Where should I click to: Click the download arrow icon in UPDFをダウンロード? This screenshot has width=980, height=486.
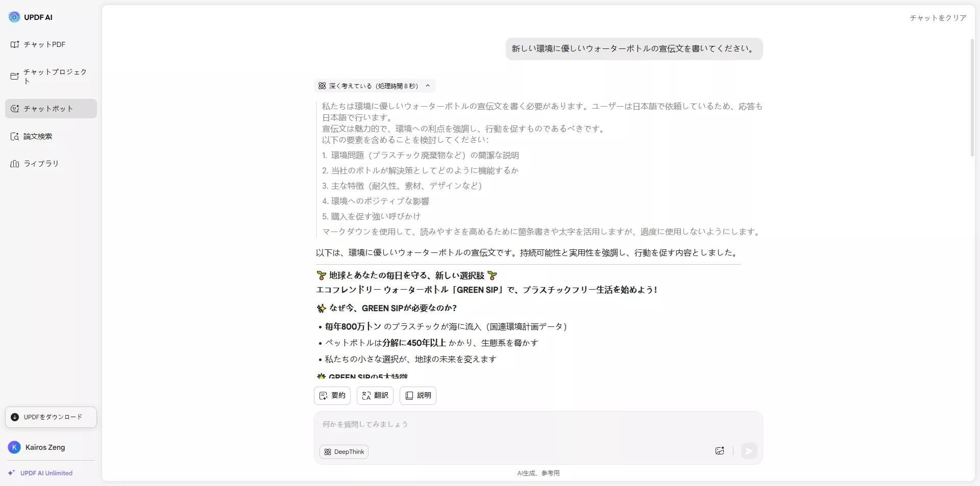[15, 417]
